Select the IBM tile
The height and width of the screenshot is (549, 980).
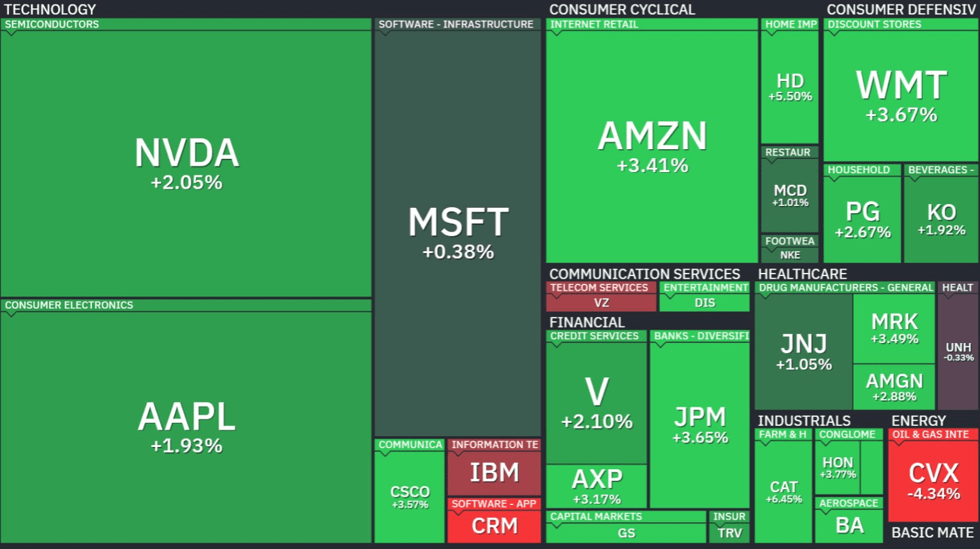click(x=494, y=473)
